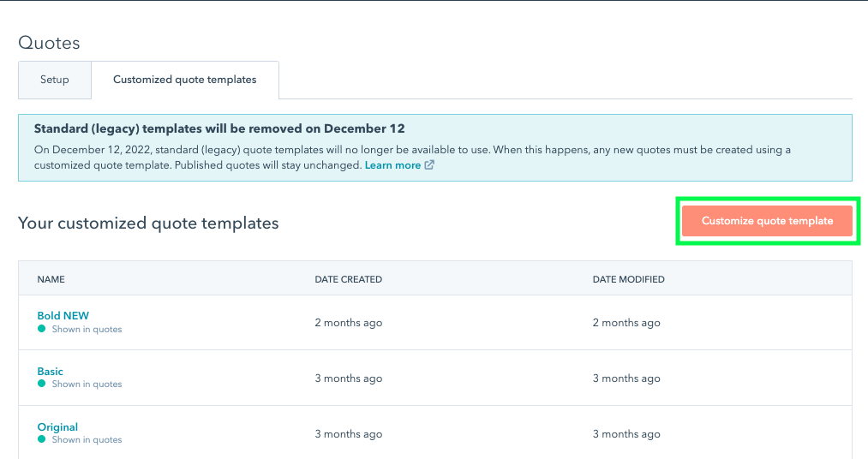Viewport: 868px width, 459px height.
Task: Click "Shown in quotes" under Basic
Action: 87,384
